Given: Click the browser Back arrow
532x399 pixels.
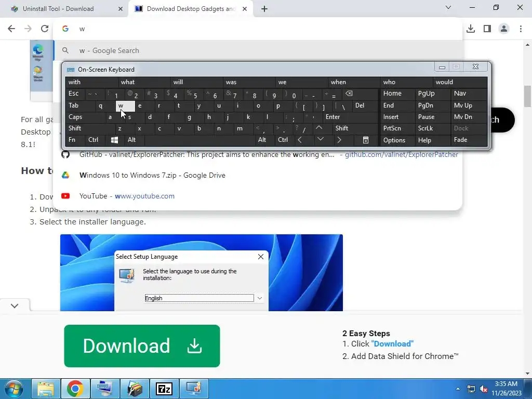Looking at the screenshot, I should [x=11, y=29].
